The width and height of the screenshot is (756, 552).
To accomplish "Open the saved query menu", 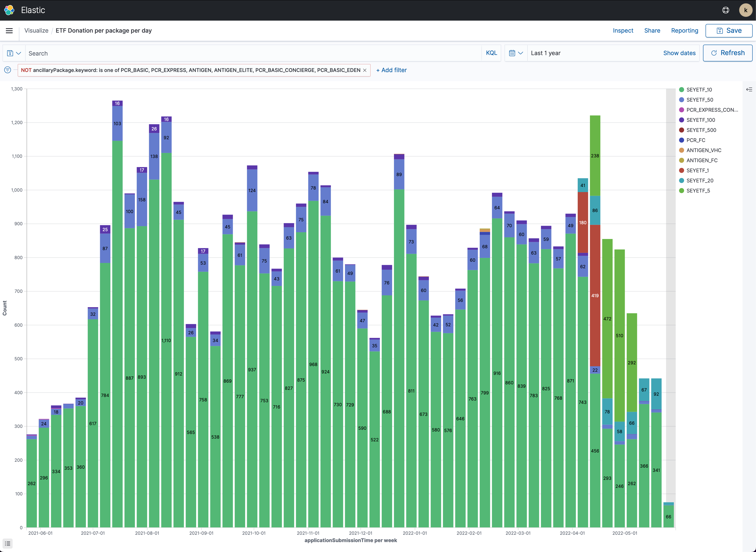I will (x=14, y=53).
